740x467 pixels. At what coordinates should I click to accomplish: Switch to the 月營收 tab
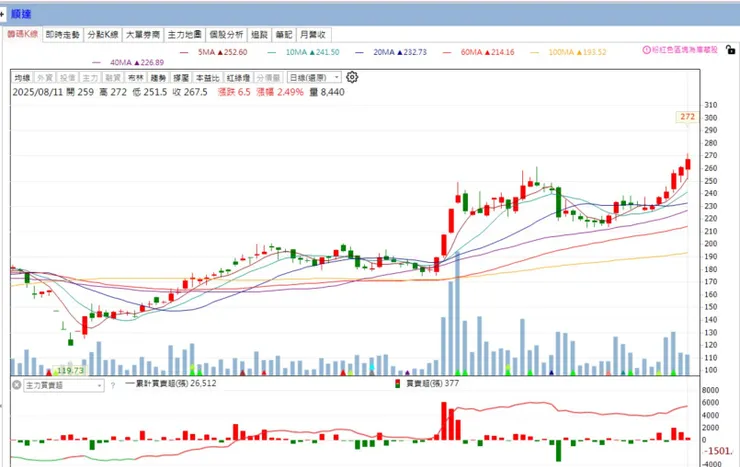tap(313, 34)
